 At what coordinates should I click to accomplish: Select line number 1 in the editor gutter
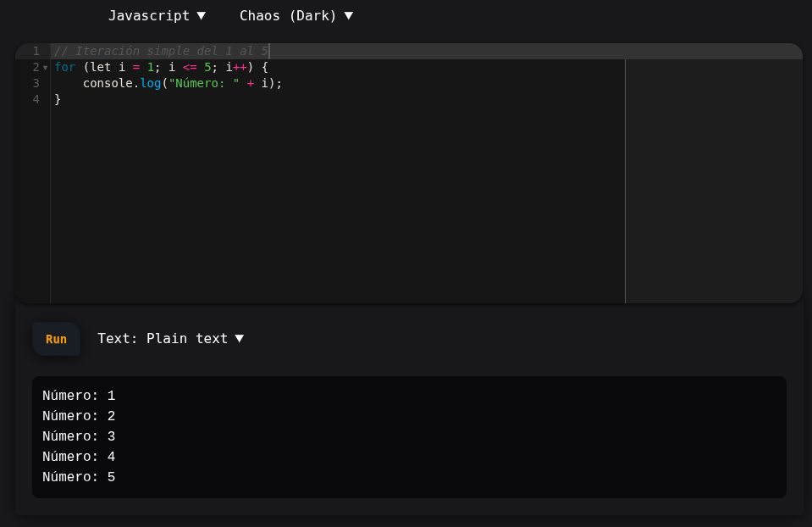coord(36,51)
